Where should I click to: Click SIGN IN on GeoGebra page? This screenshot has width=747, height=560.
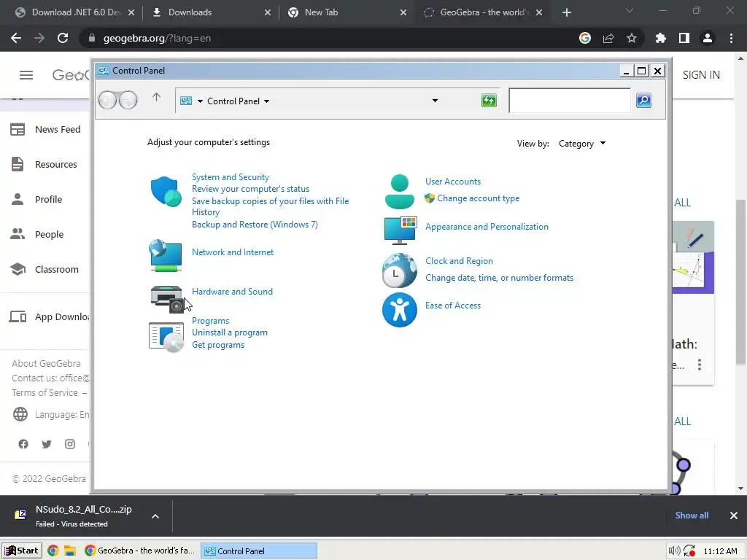coord(701,75)
